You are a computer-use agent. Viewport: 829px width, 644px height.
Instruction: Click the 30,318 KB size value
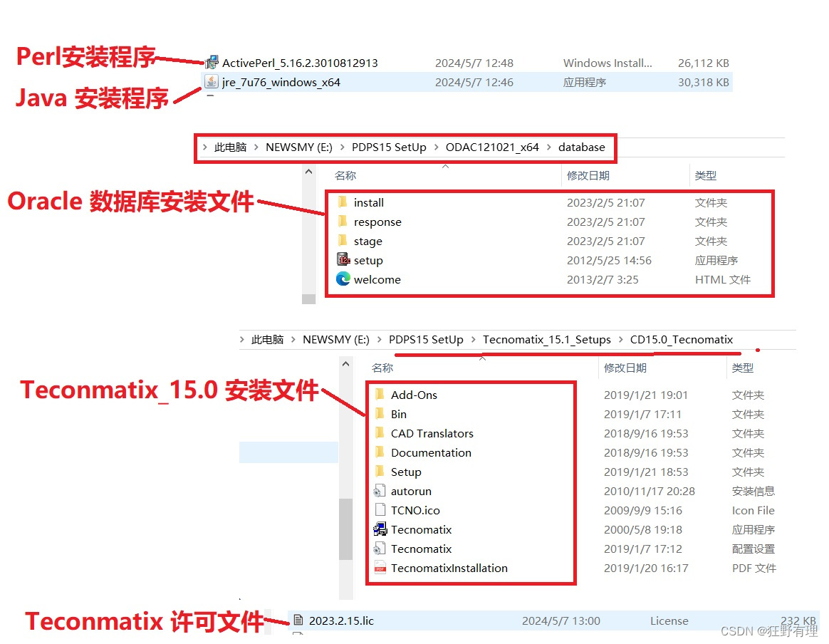point(703,83)
